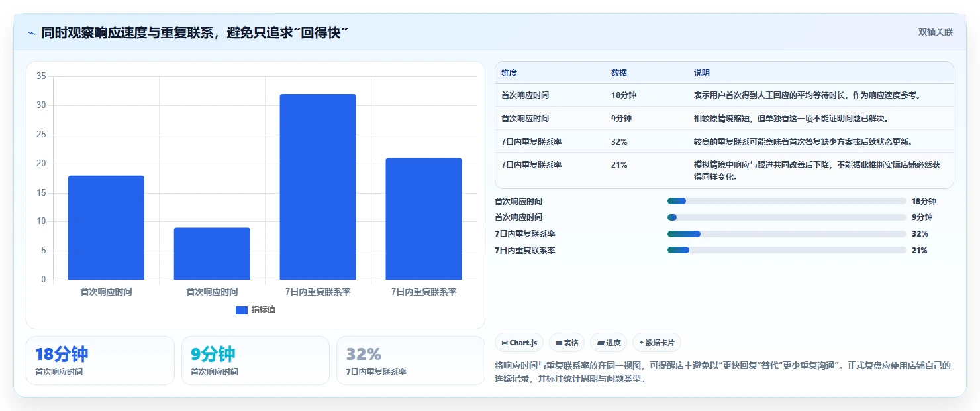Screen dimensions: 980x411
Task: Click the 25 tick on the chart y-axis
Action: click(x=41, y=135)
